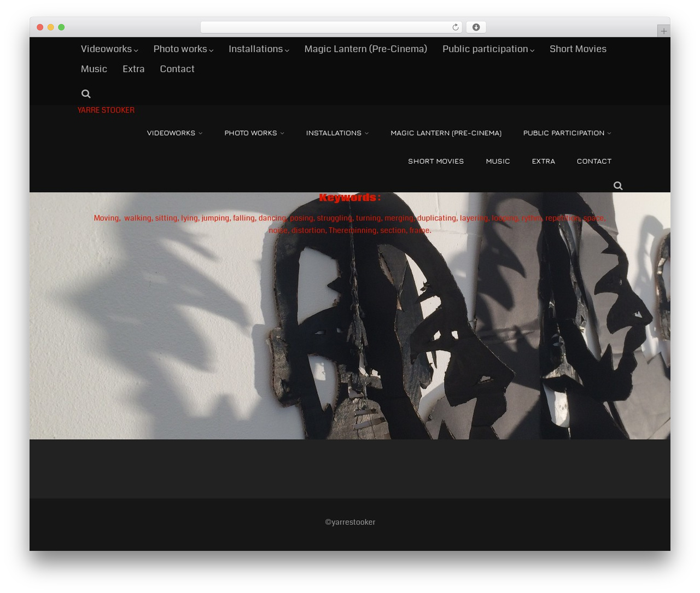Click the red keyword list beginning 'Moving, walking'
The height and width of the screenshot is (593, 700).
point(350,224)
